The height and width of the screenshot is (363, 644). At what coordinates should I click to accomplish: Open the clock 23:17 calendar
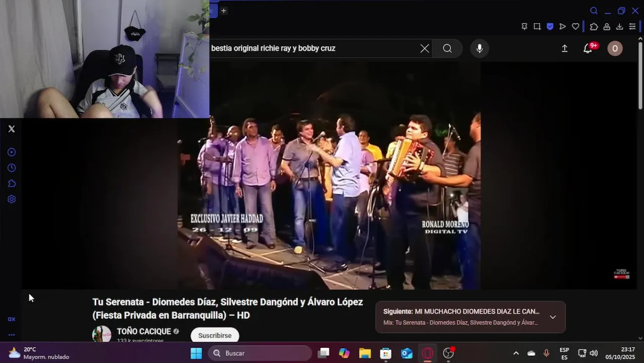[620, 353]
